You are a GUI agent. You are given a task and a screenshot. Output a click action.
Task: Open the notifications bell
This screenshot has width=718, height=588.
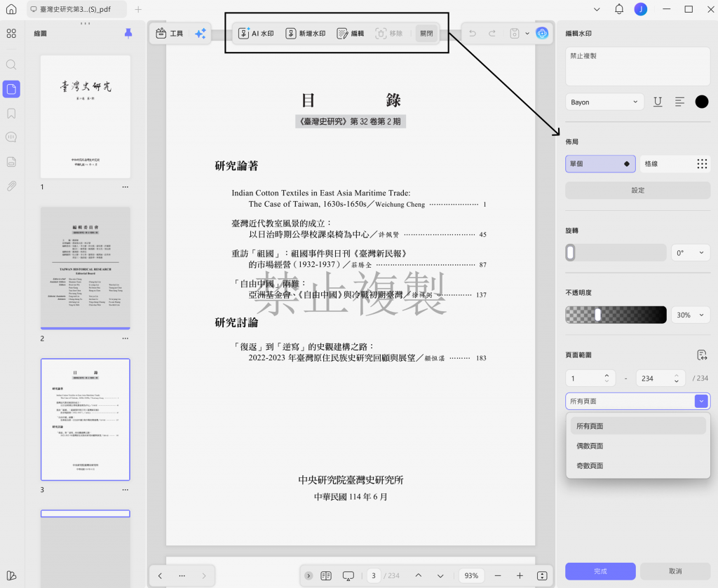pos(619,8)
